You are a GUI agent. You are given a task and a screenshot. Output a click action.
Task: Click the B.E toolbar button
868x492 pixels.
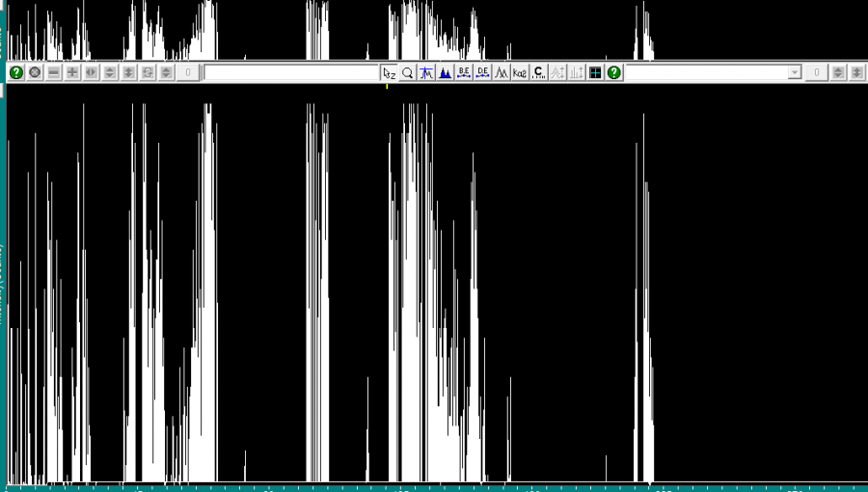tap(464, 72)
